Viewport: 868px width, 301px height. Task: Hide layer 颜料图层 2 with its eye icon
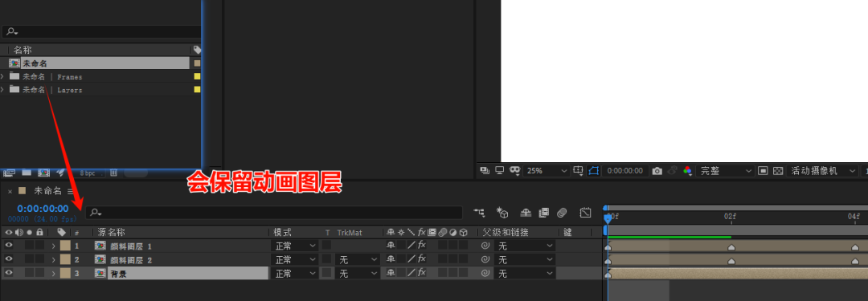pyautogui.click(x=9, y=259)
